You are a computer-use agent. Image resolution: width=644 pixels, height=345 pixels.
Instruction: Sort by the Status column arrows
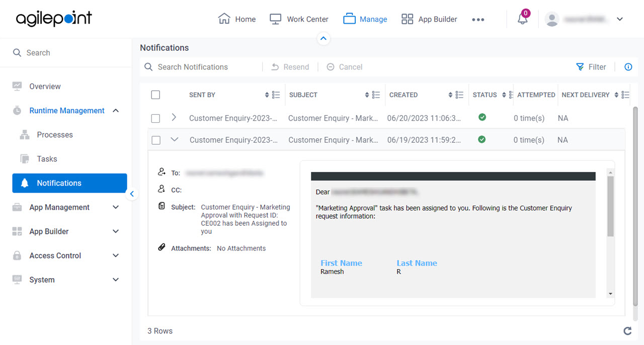504,95
